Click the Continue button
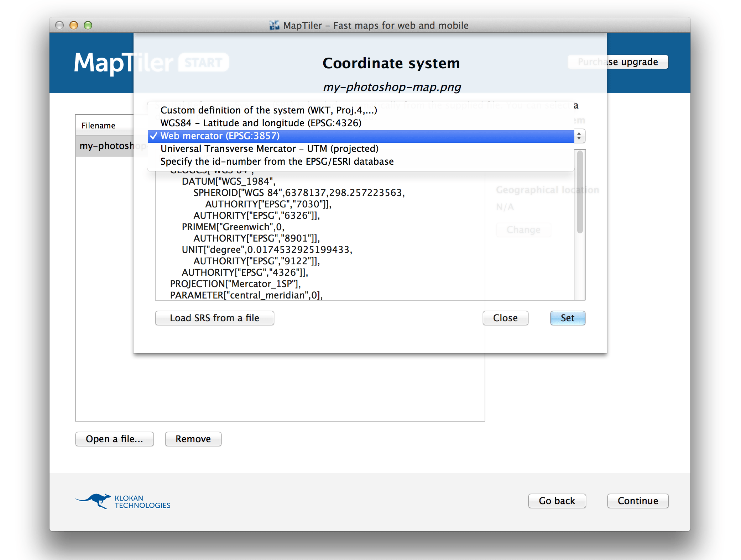The height and width of the screenshot is (560, 741). (638, 501)
